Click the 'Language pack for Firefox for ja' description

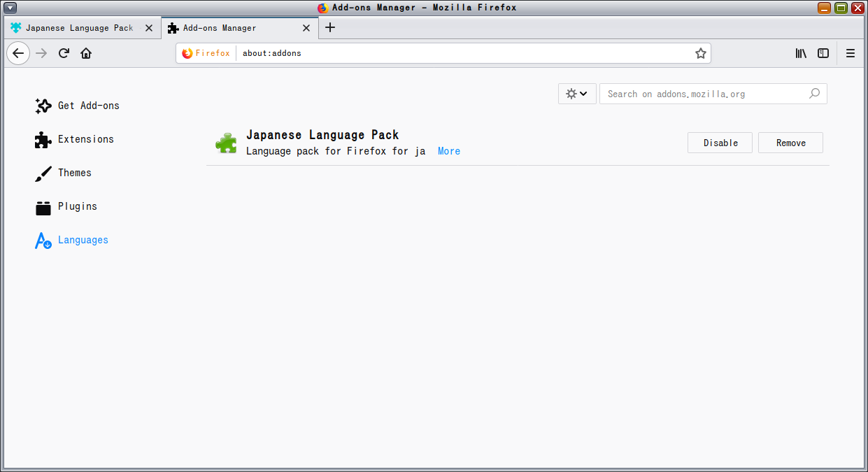click(x=336, y=151)
